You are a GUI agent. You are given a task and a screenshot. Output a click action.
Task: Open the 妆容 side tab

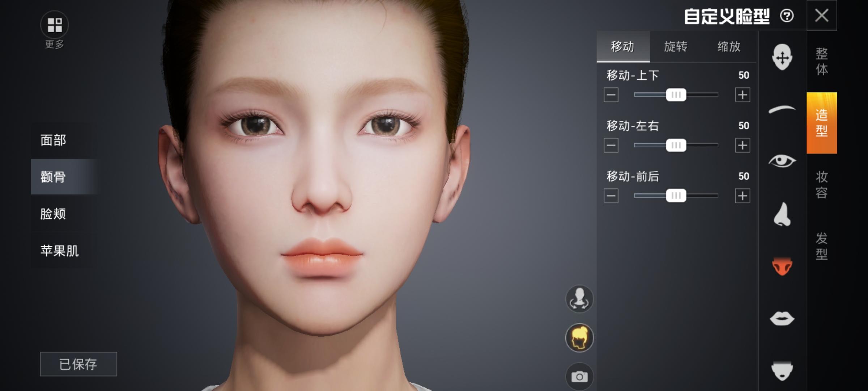click(x=822, y=184)
